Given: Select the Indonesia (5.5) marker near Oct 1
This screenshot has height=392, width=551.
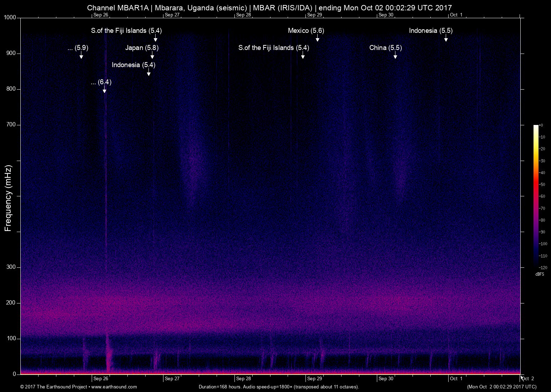Looking at the screenshot, I should (x=430, y=31).
